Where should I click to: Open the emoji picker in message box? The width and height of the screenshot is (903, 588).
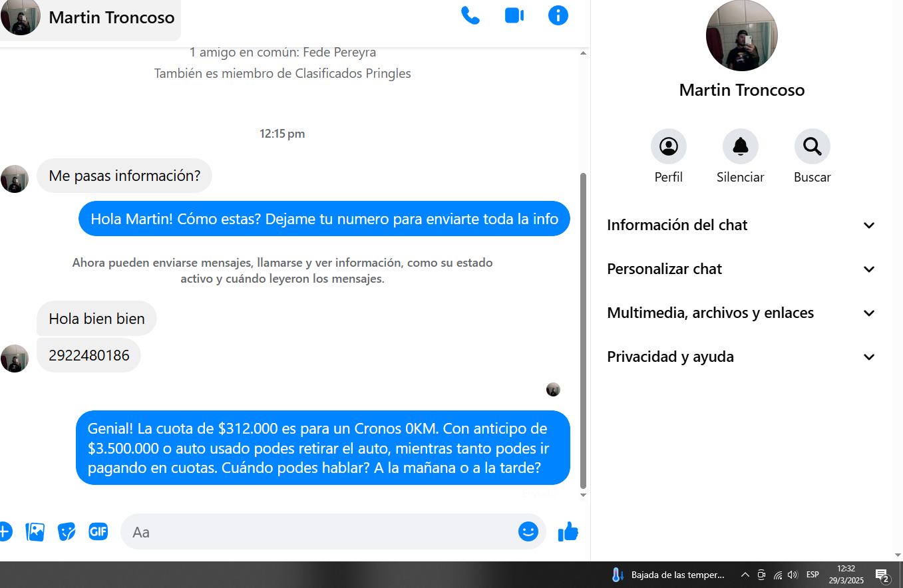pyautogui.click(x=528, y=531)
